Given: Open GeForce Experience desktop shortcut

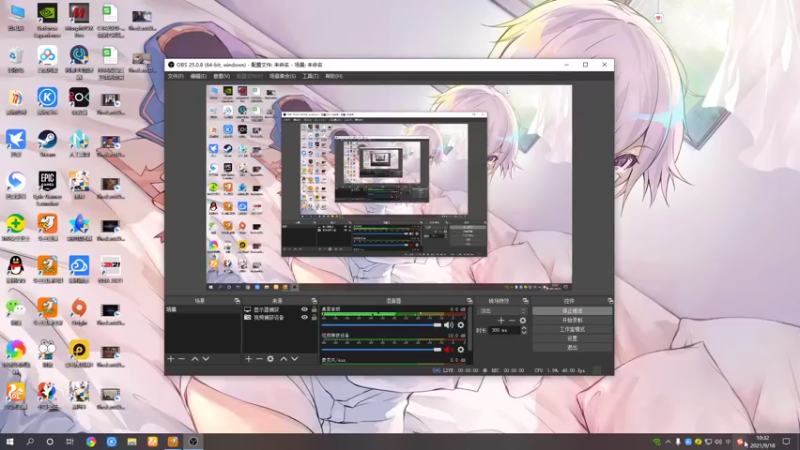Looking at the screenshot, I should tap(47, 20).
